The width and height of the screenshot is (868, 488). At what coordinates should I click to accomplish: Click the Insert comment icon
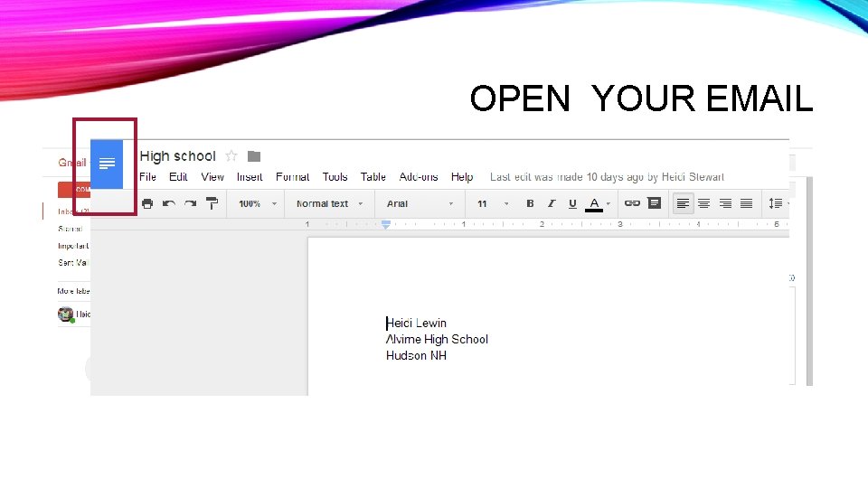(x=655, y=203)
